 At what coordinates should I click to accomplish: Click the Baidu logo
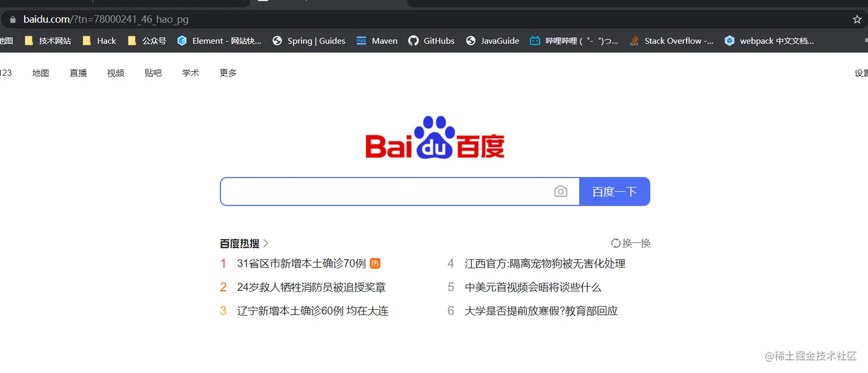click(x=435, y=137)
